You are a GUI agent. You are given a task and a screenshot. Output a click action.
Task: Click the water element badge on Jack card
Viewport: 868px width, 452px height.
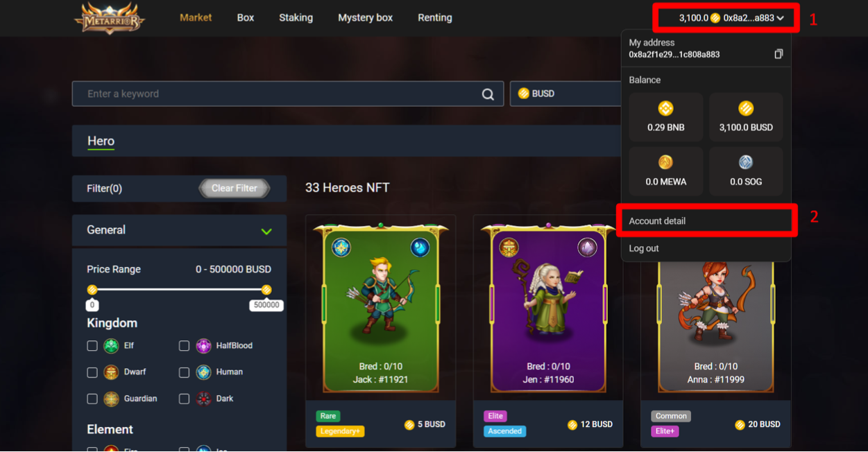coord(420,247)
